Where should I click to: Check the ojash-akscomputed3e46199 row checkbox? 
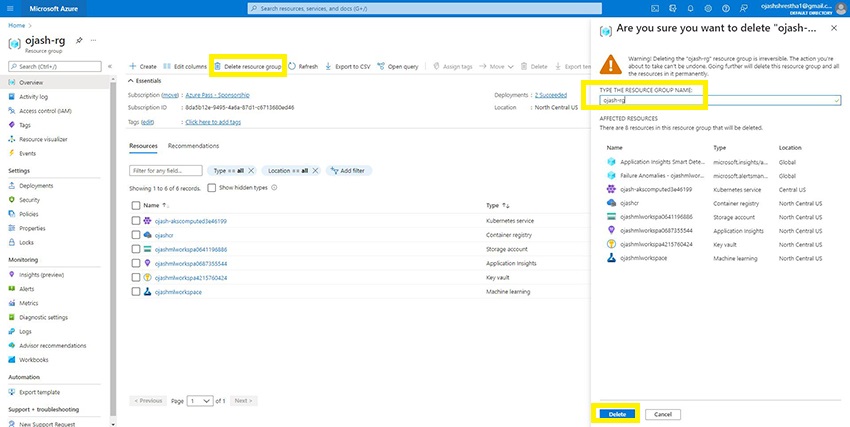click(136, 221)
